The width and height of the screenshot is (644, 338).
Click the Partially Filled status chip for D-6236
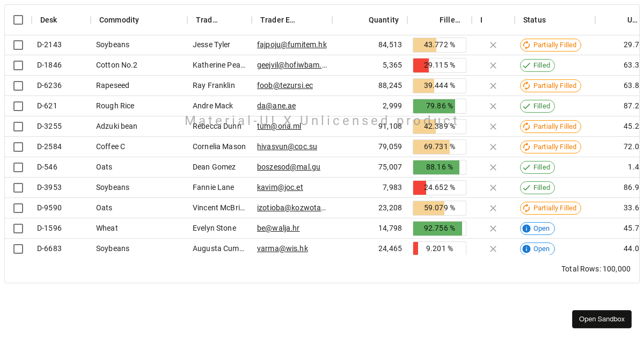(550, 86)
